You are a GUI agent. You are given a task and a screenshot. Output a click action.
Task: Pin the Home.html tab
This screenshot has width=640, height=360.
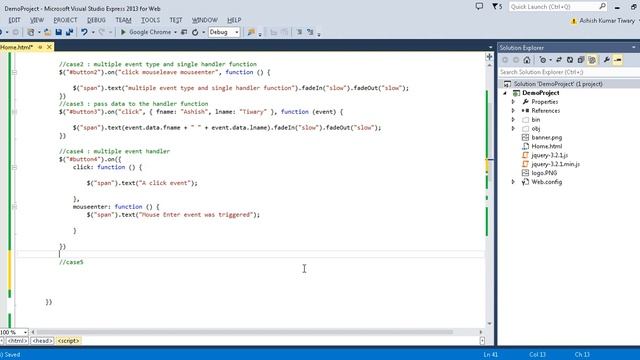(x=40, y=47)
